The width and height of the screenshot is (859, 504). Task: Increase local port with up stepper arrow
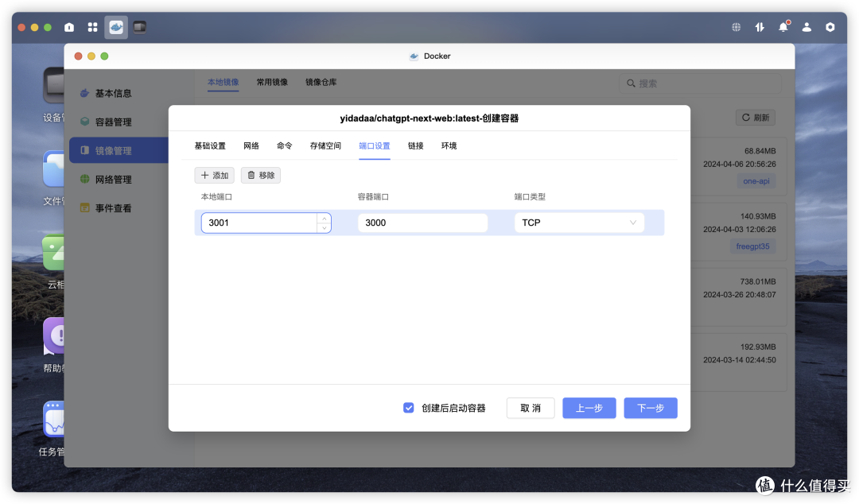(325, 219)
